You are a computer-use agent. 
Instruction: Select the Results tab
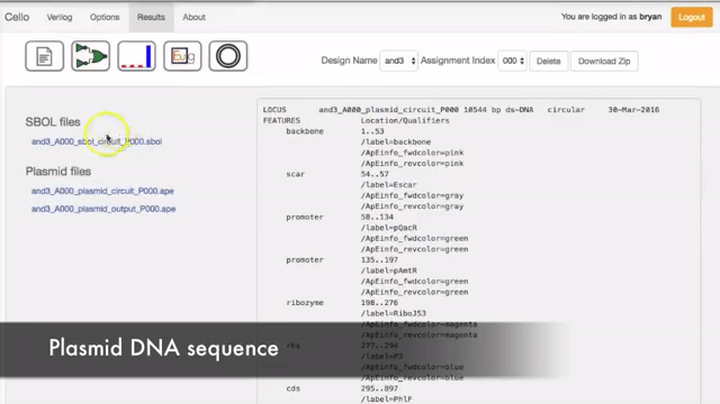[x=151, y=17]
